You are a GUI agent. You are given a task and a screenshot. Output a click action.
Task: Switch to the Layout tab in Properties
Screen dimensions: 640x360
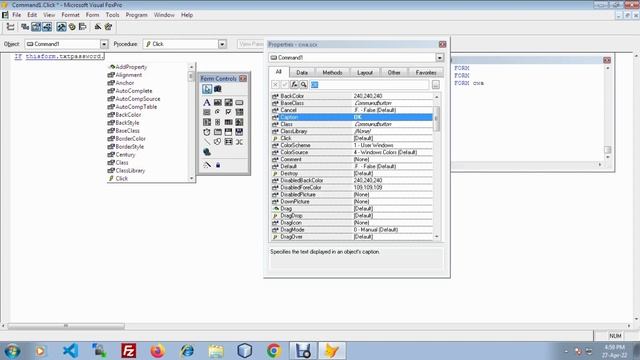coord(365,73)
